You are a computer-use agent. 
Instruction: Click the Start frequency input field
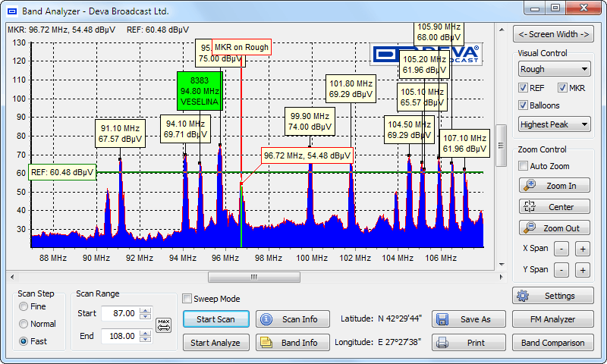119,313
